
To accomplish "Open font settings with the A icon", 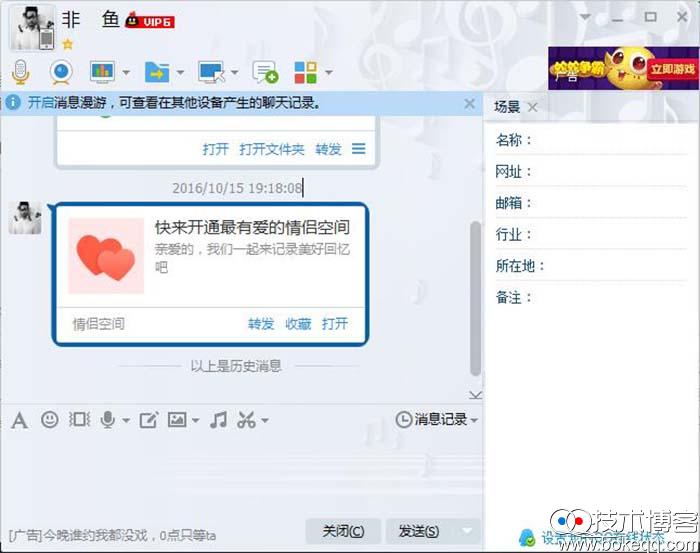I will (19, 420).
